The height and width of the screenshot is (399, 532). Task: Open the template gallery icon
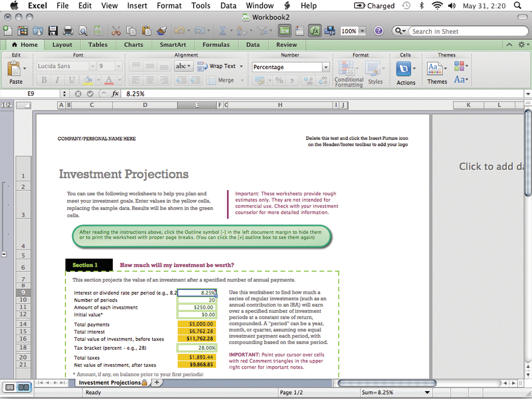click(23, 31)
